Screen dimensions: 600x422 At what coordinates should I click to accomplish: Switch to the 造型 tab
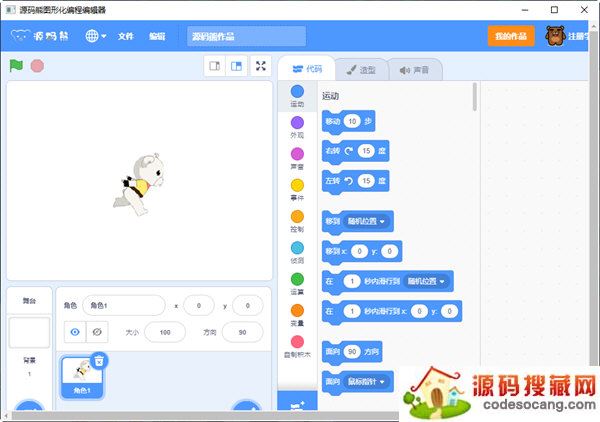tap(361, 70)
